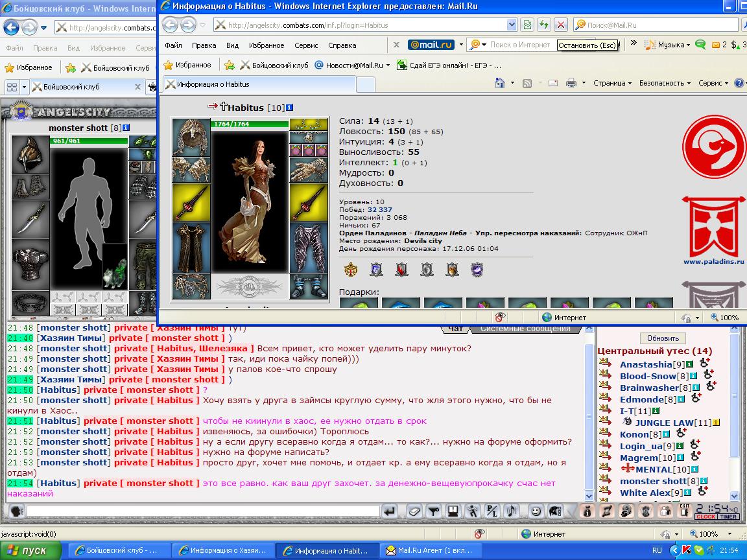Viewport: 747px width, 560px height.
Task: Click the EXIT icon in bottom game toolbar
Action: pyautogui.click(x=685, y=511)
